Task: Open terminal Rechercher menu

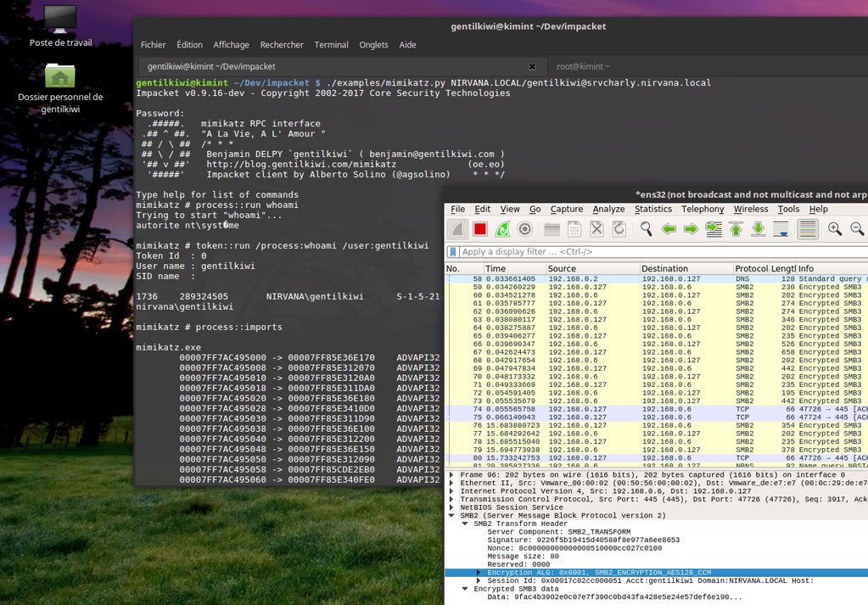Action: 282,45
